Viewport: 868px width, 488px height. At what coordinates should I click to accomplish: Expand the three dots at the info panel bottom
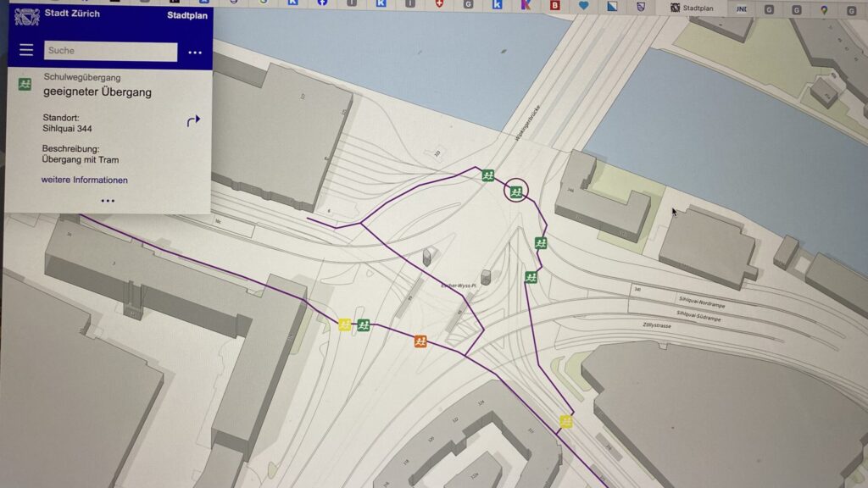[x=108, y=201]
